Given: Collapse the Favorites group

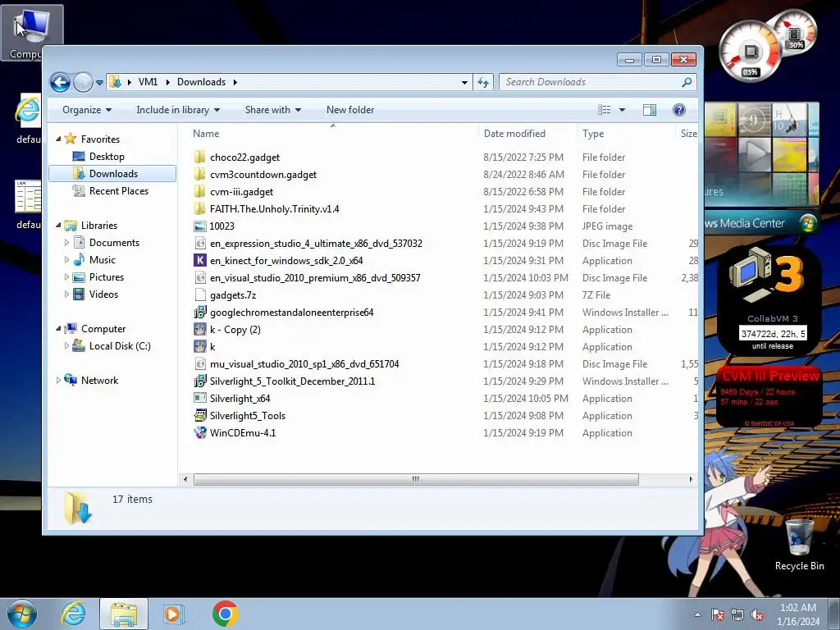Looking at the screenshot, I should (x=58, y=139).
